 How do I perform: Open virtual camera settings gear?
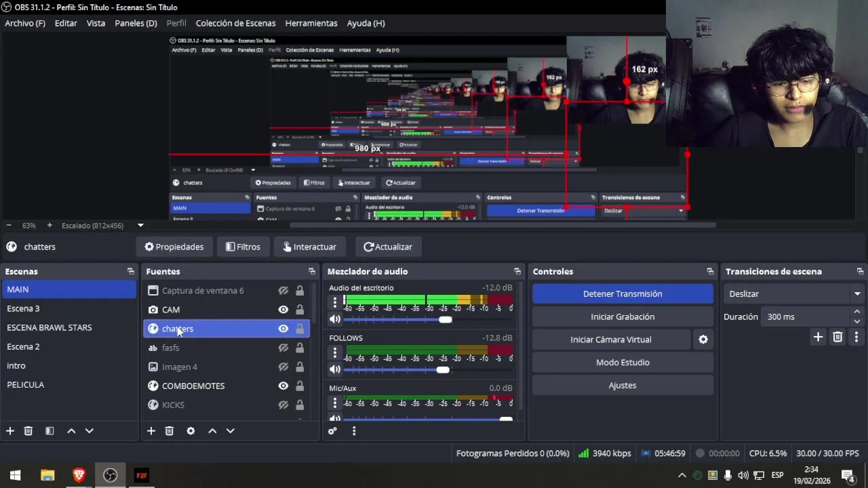703,340
